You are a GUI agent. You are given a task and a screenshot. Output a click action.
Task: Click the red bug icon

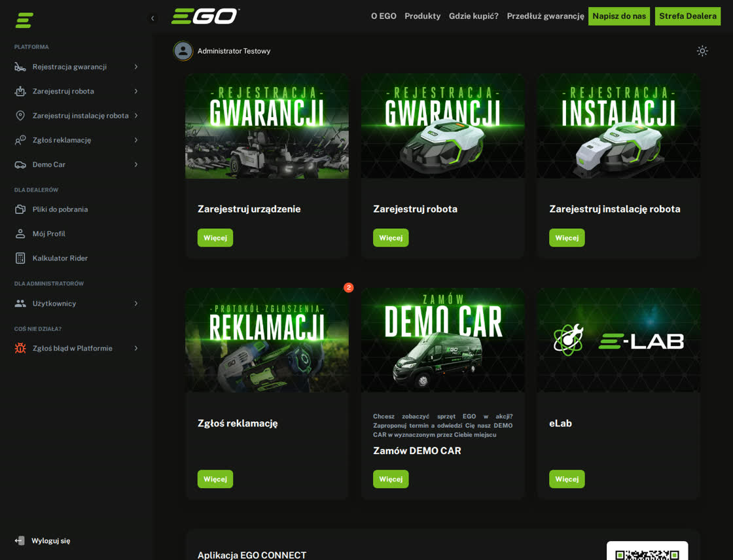coord(20,348)
